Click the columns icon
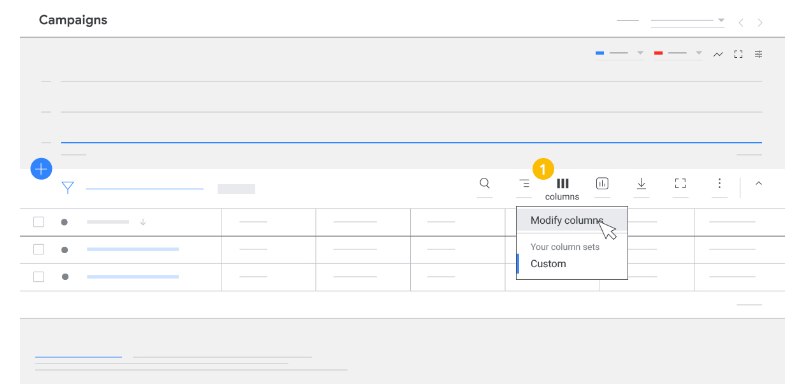805x392 pixels. click(563, 183)
